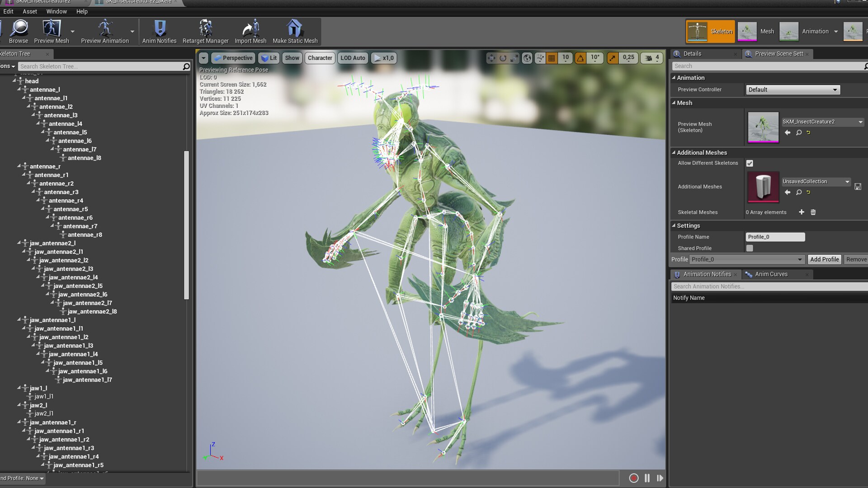Click the trash icon for Skeletal Meshes
The height and width of the screenshot is (488, 868).
(813, 212)
